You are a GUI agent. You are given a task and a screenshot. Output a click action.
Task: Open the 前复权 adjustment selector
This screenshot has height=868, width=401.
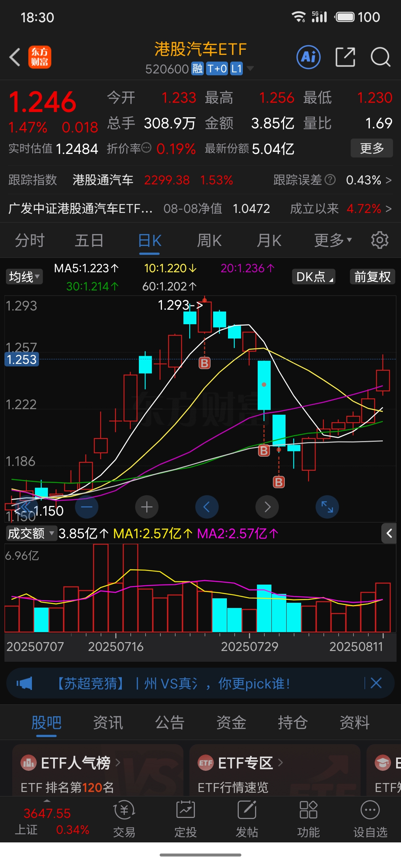pos(372,277)
